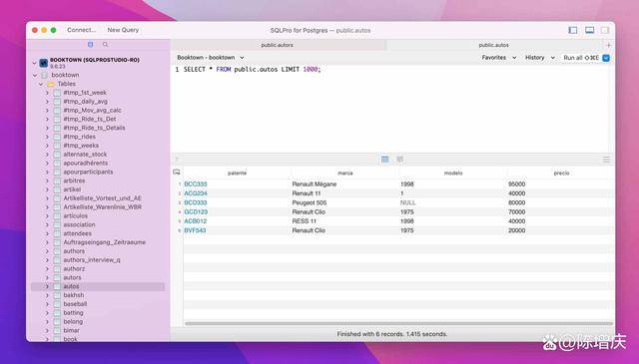Select the Peugeot 505 cell
639x364 pixels.
click(x=310, y=202)
